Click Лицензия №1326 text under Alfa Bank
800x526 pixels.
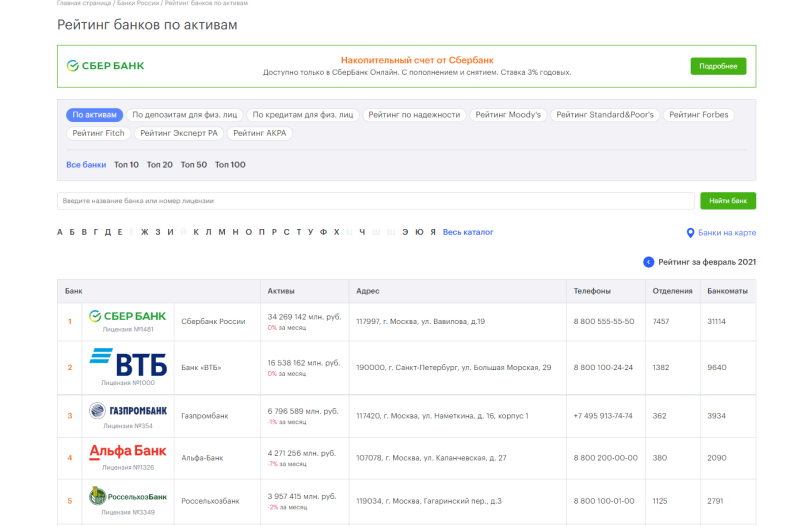(x=128, y=467)
